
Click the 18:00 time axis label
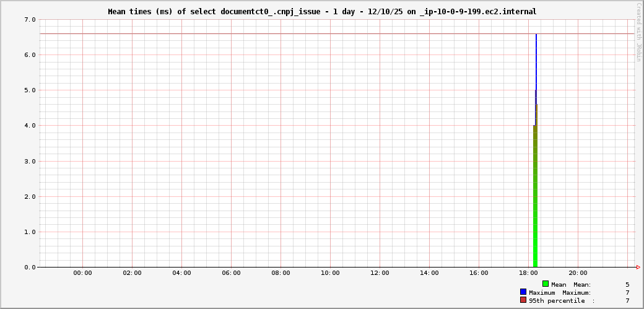click(528, 273)
